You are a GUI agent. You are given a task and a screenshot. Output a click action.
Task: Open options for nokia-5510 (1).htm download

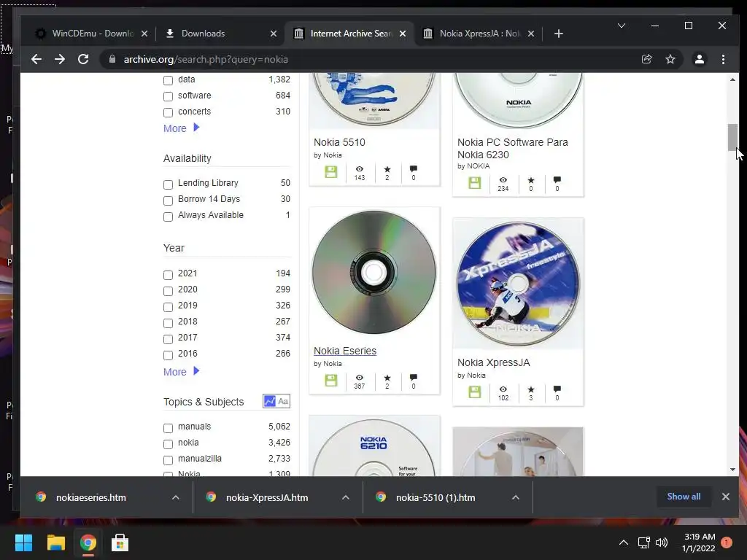[x=516, y=497]
